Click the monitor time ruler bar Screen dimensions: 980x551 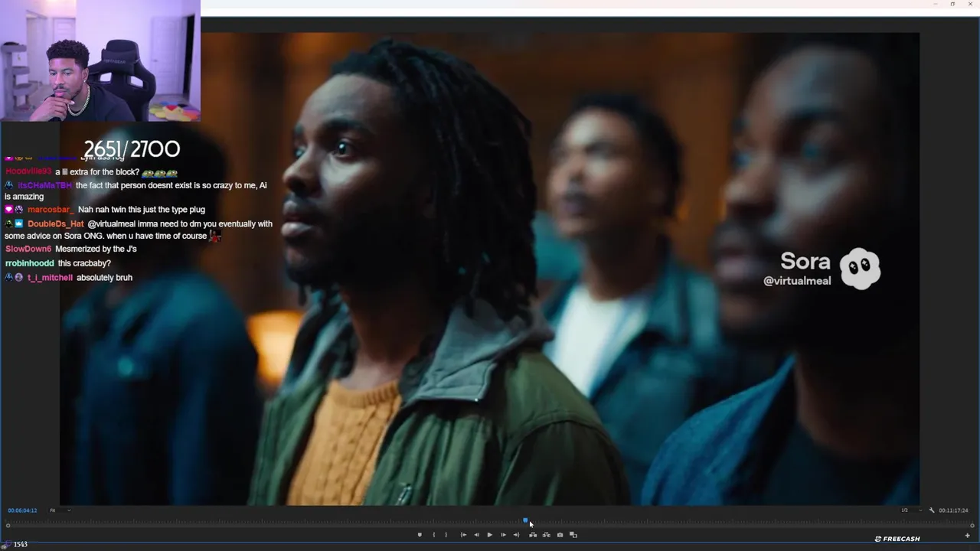[x=490, y=520]
